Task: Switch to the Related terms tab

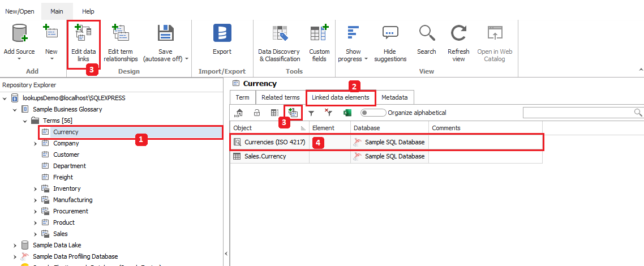Action: (x=280, y=97)
